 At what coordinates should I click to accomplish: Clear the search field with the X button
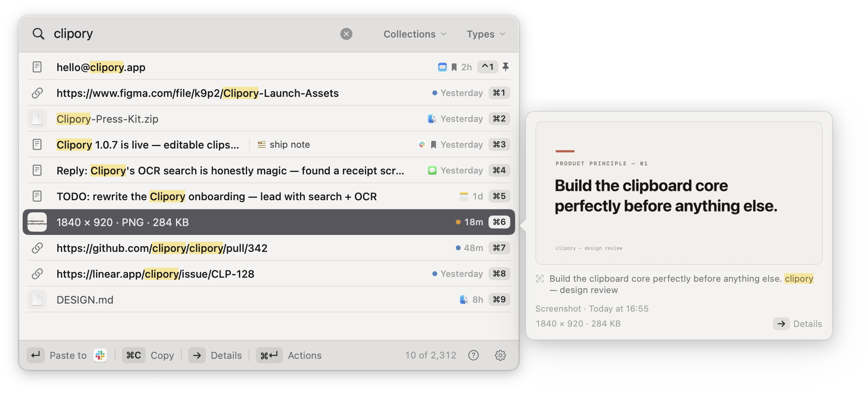point(346,34)
